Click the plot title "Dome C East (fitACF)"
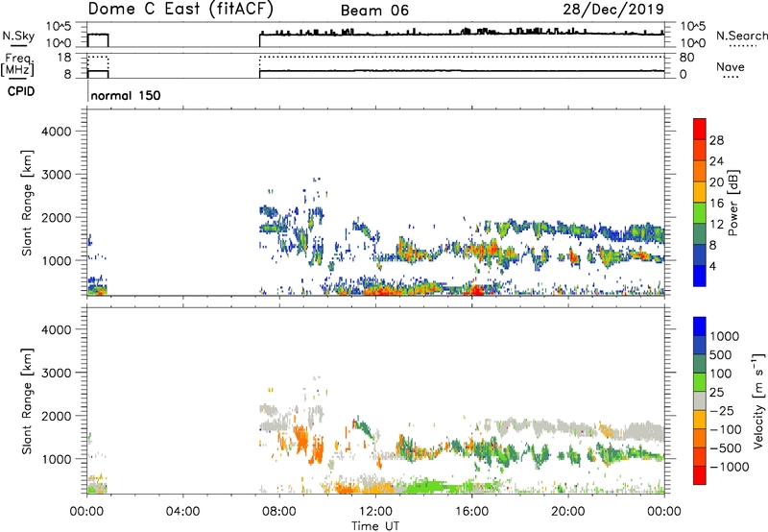768x532 pixels. click(180, 10)
